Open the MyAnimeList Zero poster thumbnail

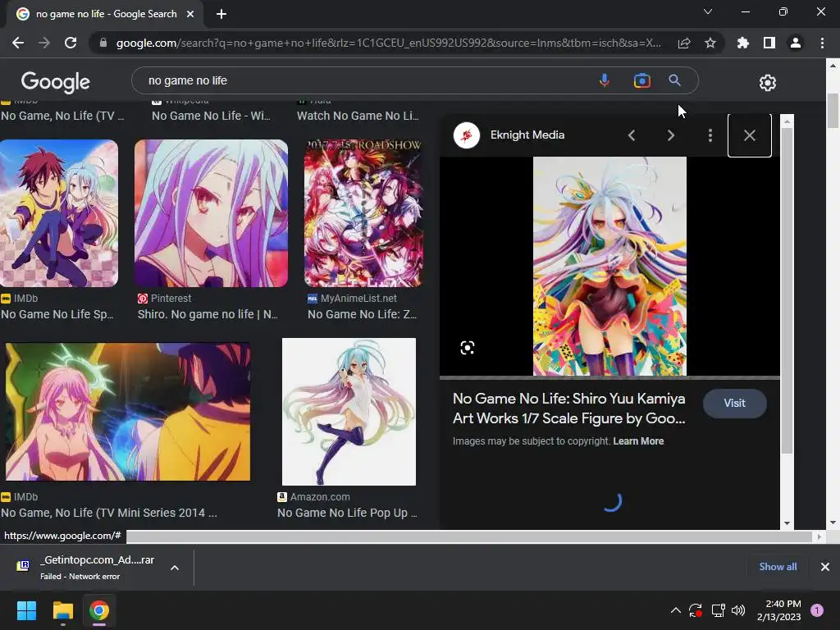[363, 213]
